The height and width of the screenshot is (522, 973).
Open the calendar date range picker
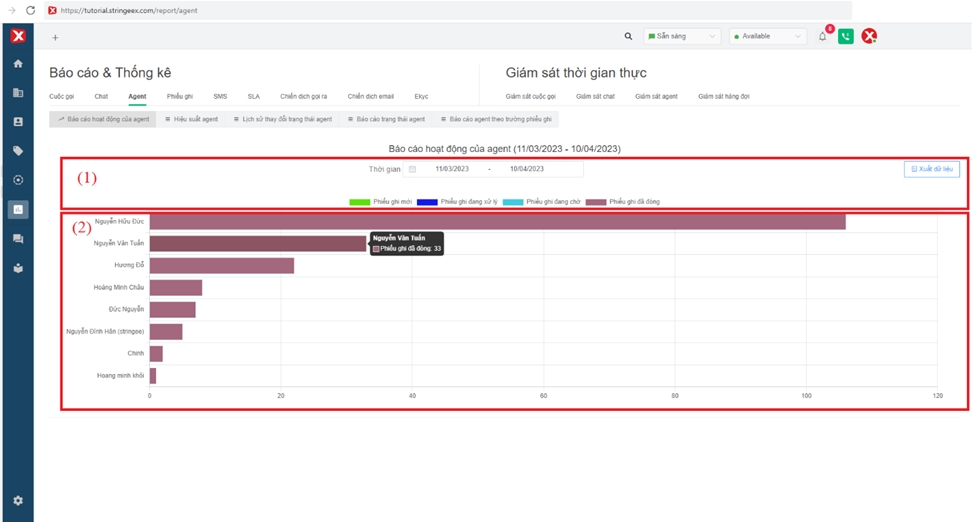click(412, 169)
